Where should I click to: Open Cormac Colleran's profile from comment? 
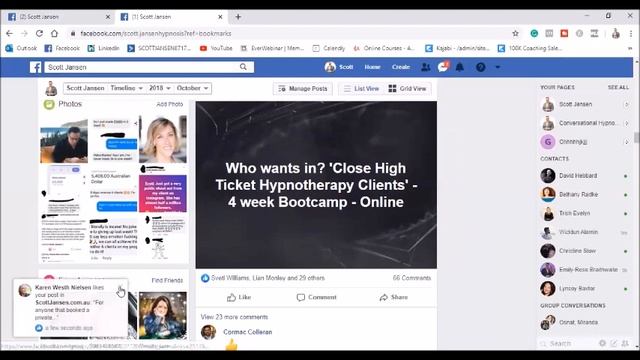click(x=247, y=332)
